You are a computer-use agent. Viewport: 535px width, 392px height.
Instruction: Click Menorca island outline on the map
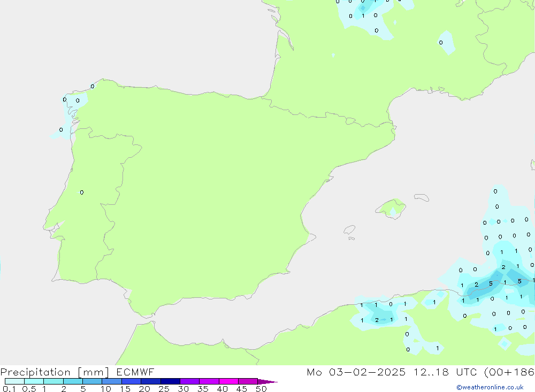[x=422, y=197]
